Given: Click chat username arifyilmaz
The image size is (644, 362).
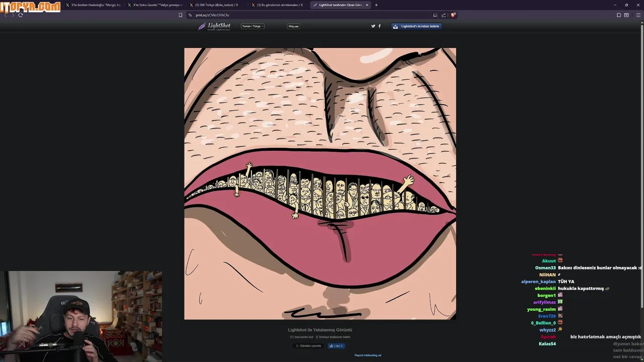Looking at the screenshot, I should (545, 302).
